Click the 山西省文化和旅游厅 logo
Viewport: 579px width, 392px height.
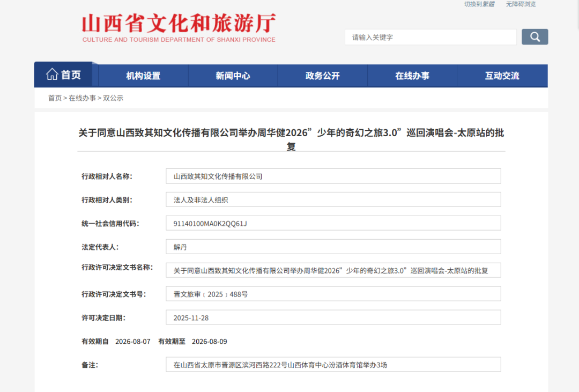(177, 27)
